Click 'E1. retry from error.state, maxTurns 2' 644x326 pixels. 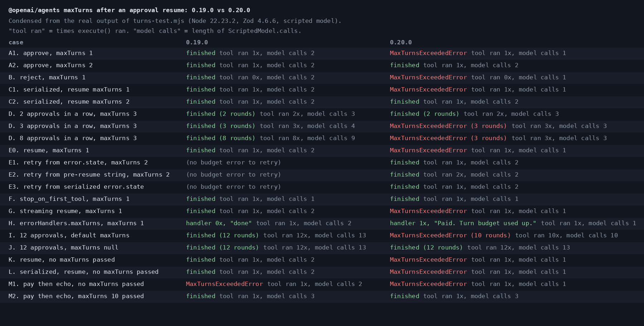point(78,162)
